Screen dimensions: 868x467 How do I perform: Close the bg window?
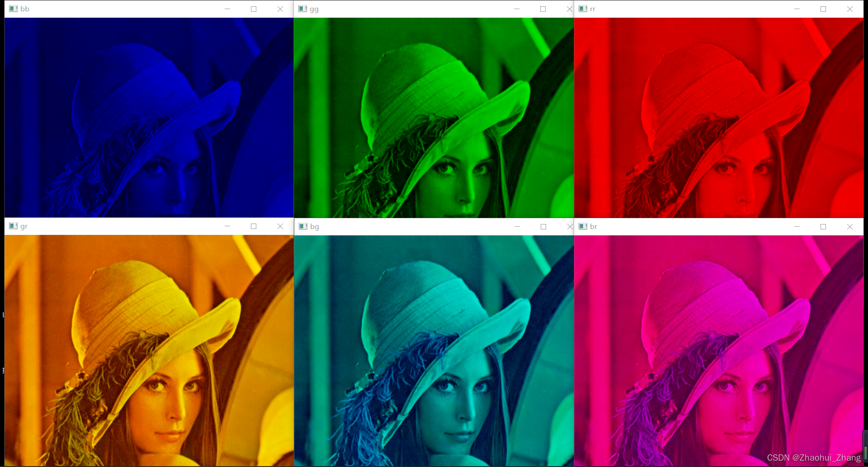(570, 227)
